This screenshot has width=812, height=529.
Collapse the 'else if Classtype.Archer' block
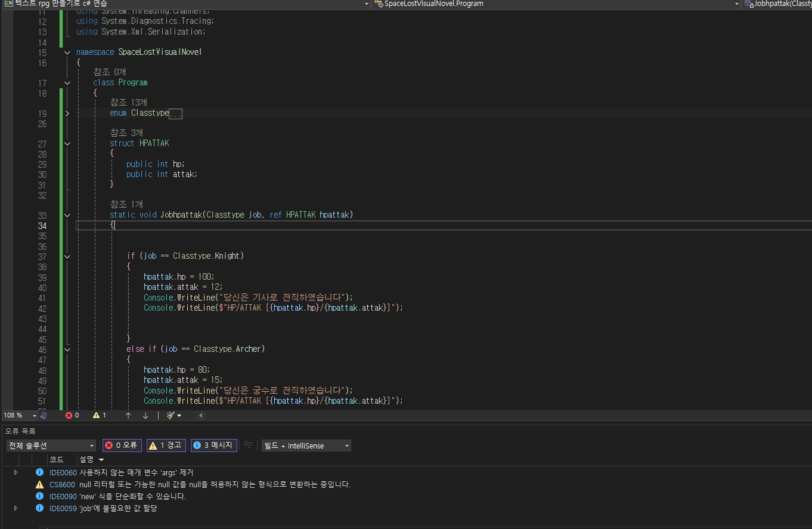[x=67, y=349]
